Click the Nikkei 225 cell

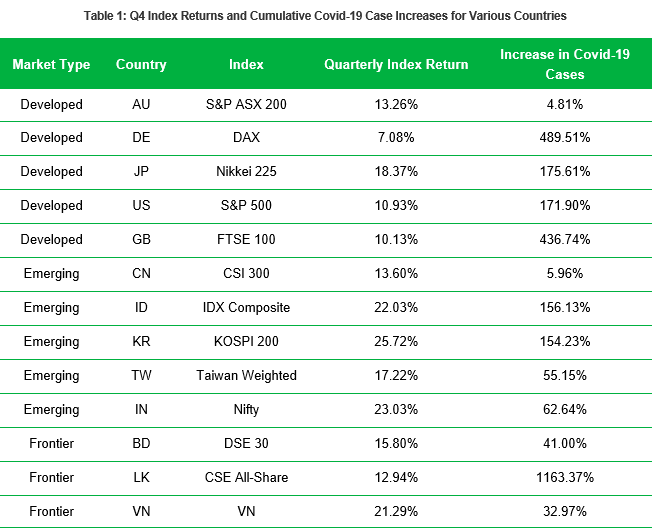click(x=246, y=172)
